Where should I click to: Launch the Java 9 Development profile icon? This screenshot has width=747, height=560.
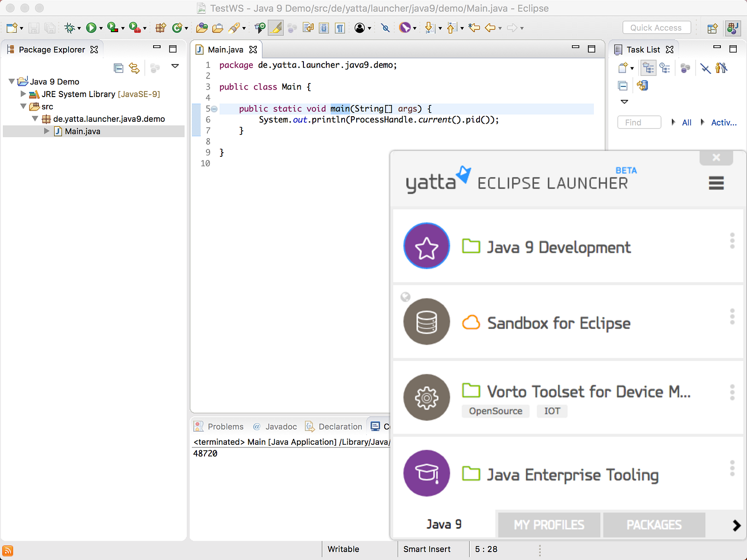tap(426, 246)
